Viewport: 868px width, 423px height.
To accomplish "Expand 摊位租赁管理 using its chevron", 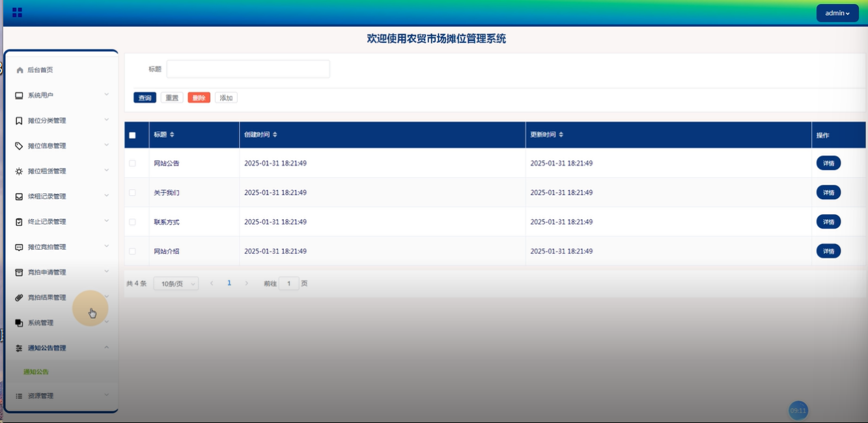I will tap(107, 171).
